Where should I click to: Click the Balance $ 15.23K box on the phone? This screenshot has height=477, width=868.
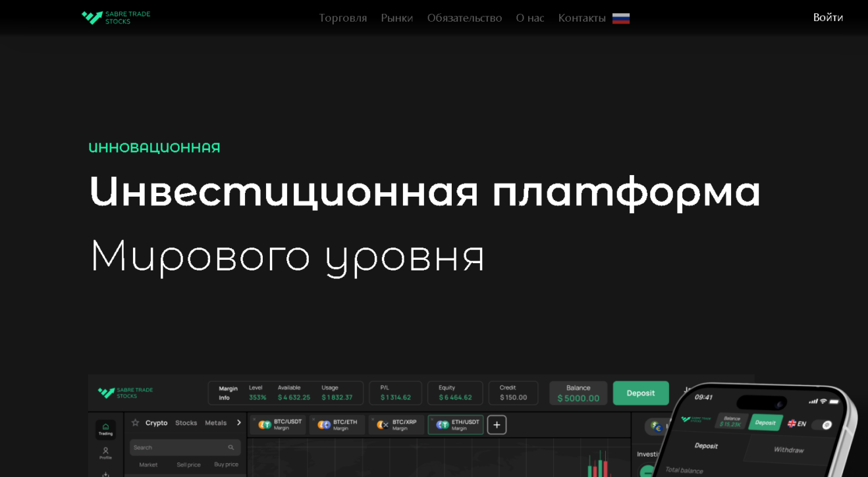click(731, 420)
